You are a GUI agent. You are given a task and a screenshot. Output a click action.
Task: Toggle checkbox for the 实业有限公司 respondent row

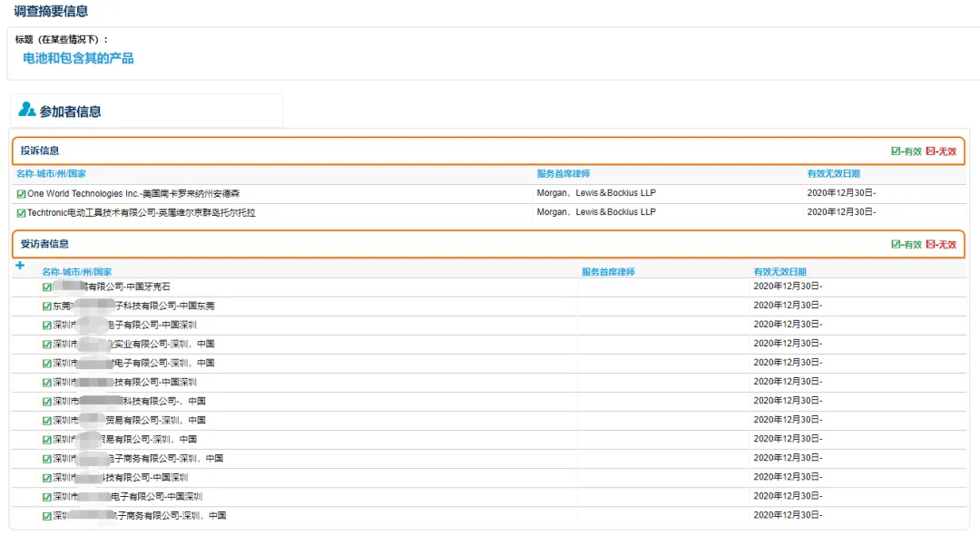(x=47, y=344)
